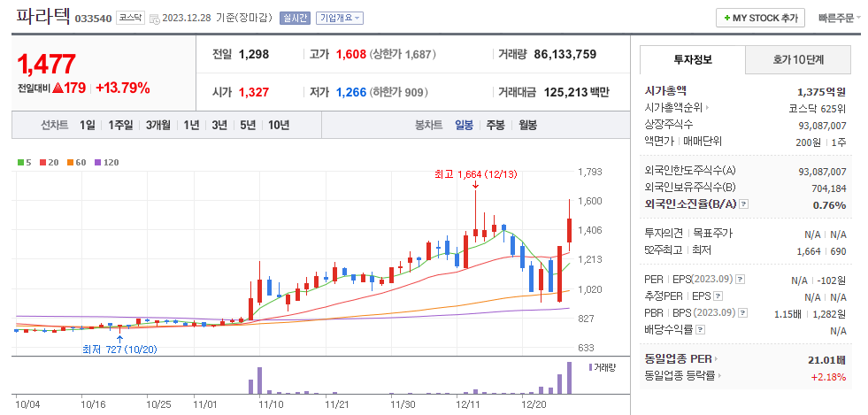
Task: Click the 투자의견 | 목표주가 label
Action: coord(688,234)
